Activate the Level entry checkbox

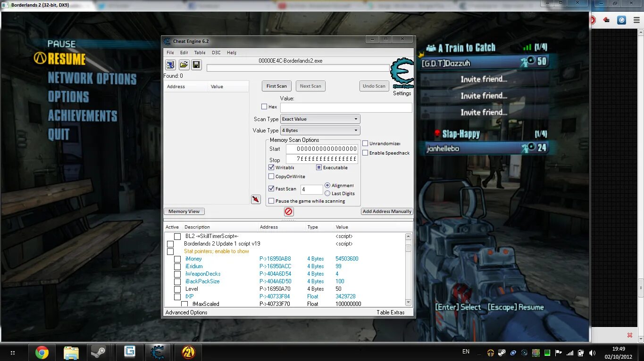[x=177, y=289]
